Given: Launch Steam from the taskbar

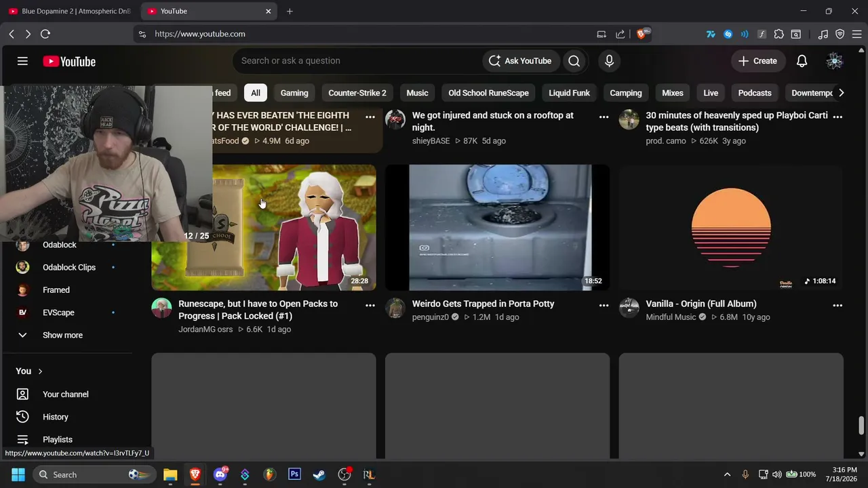Looking at the screenshot, I should click(x=319, y=474).
